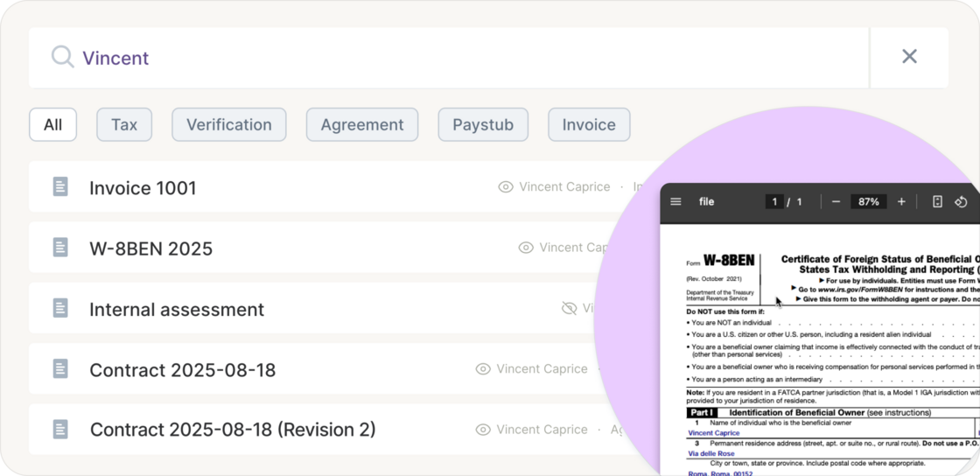Open the W-8BEN 2025 document
This screenshot has width=980, height=476.
click(151, 248)
